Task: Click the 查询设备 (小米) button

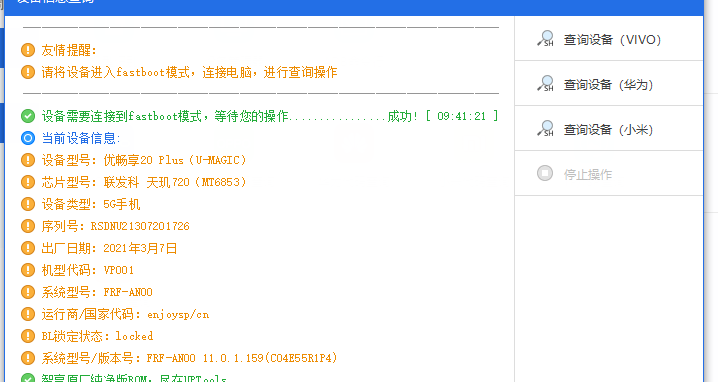Action: 609,129
